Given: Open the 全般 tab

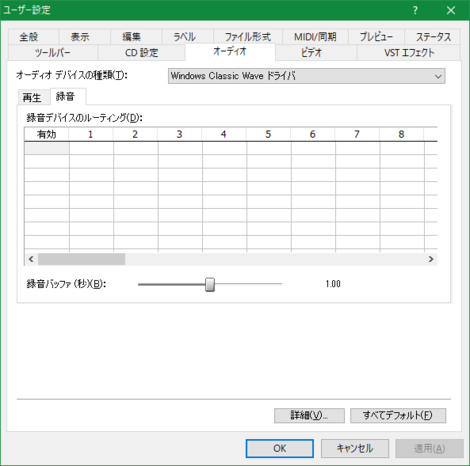Looking at the screenshot, I should 29,37.
